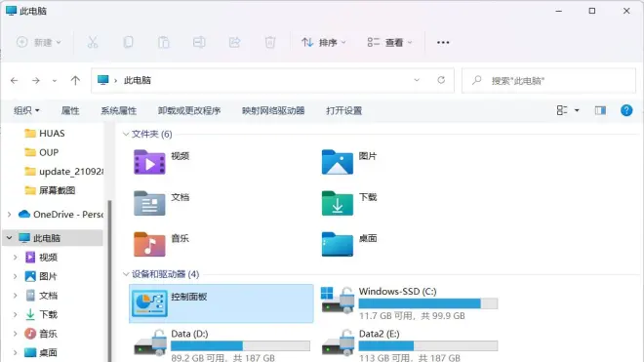Expand the 音乐 node in sidebar
This screenshot has height=362, width=644.
pyautogui.click(x=16, y=334)
